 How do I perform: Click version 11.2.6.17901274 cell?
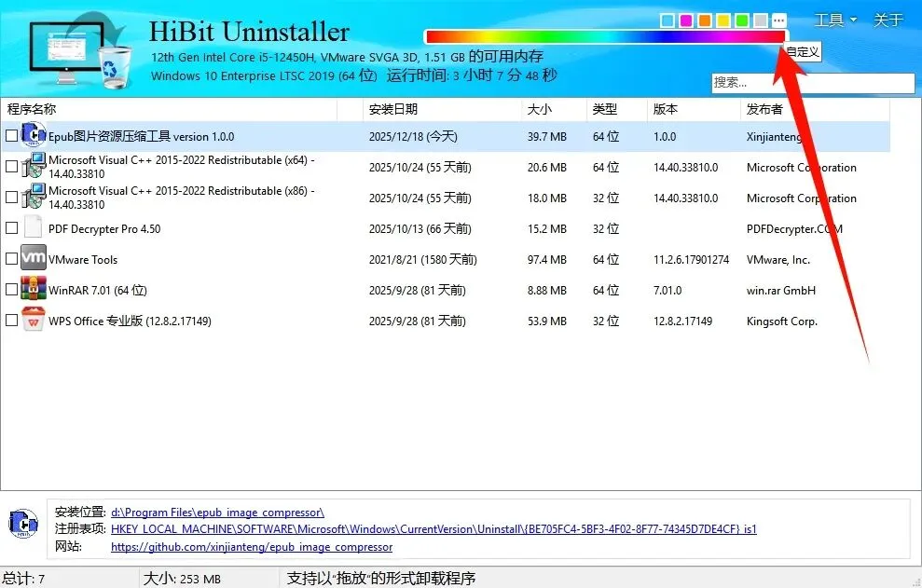tap(691, 259)
